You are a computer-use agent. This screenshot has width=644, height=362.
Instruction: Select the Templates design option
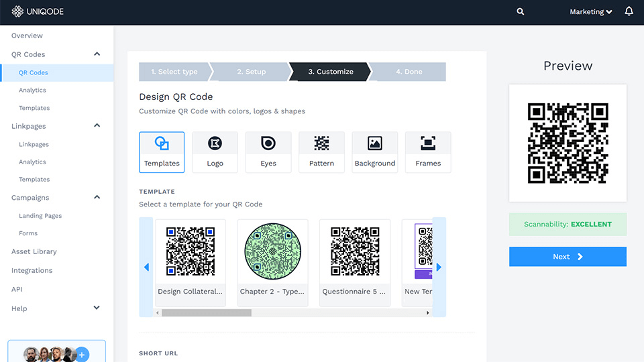point(162,152)
